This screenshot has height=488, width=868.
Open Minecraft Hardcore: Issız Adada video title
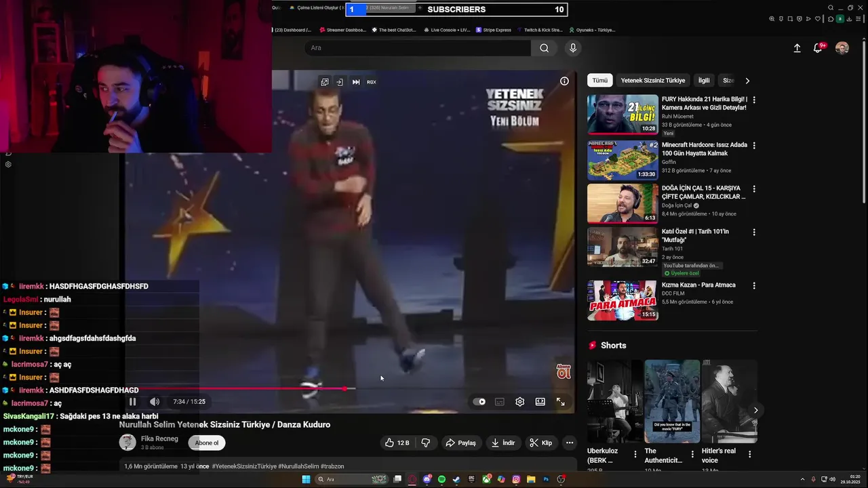[705, 149]
